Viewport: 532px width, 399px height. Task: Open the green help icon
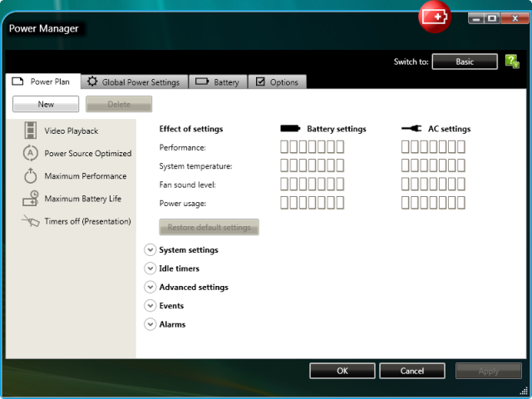(x=512, y=62)
